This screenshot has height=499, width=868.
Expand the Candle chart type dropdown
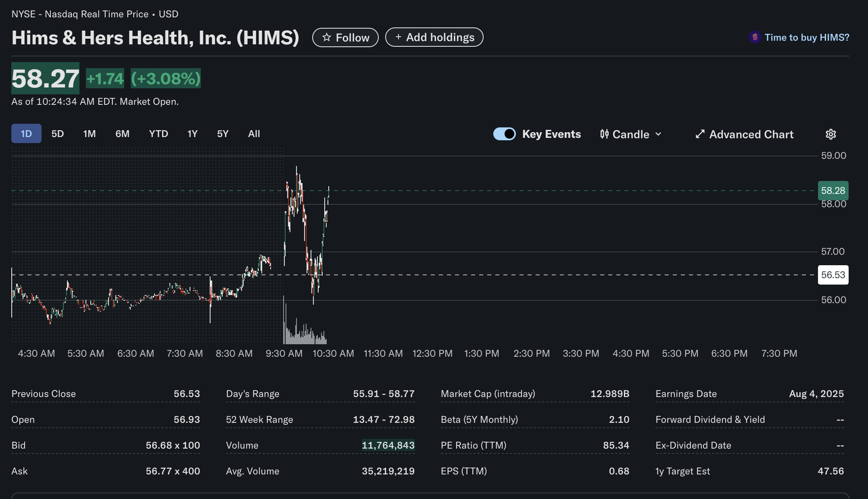coord(631,134)
